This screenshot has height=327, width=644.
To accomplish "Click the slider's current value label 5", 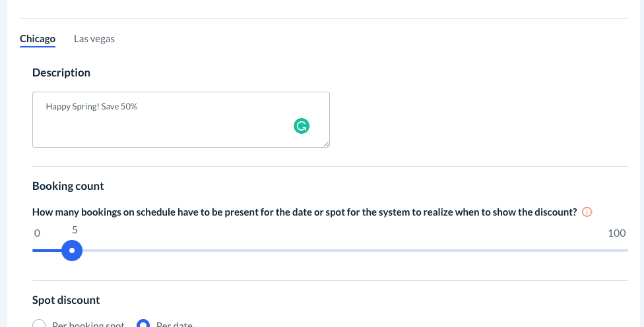I will [75, 230].
